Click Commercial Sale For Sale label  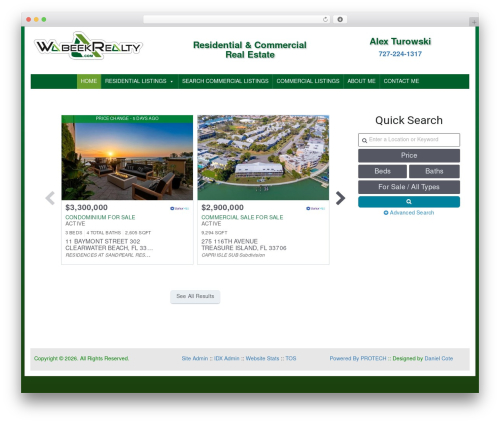[242, 217]
